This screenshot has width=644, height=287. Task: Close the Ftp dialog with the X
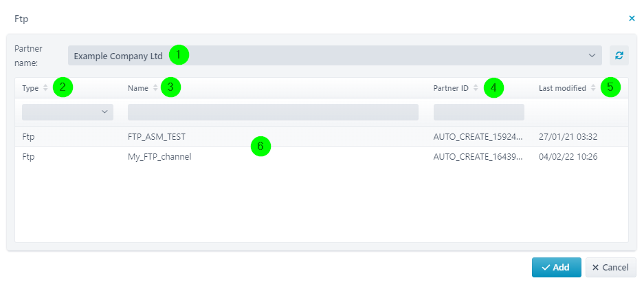(x=632, y=19)
